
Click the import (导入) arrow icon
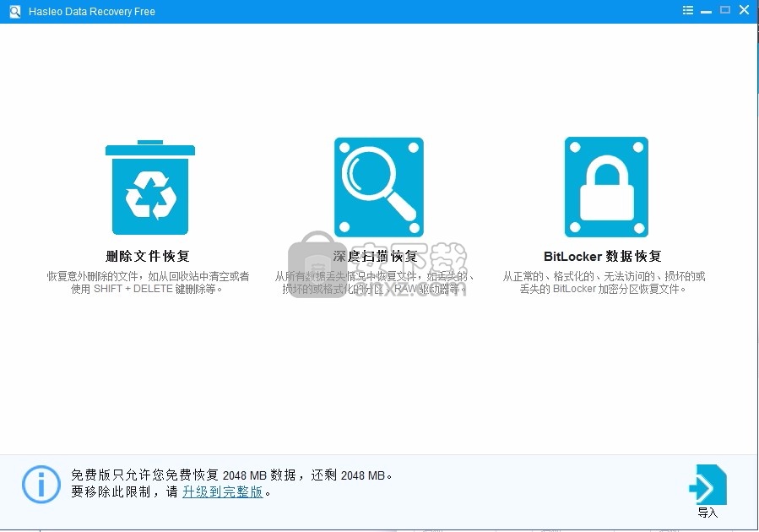(707, 485)
